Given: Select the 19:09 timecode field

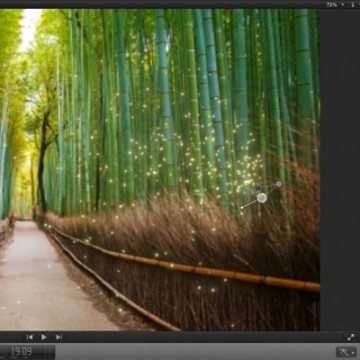Looking at the screenshot, I should tap(21, 351).
